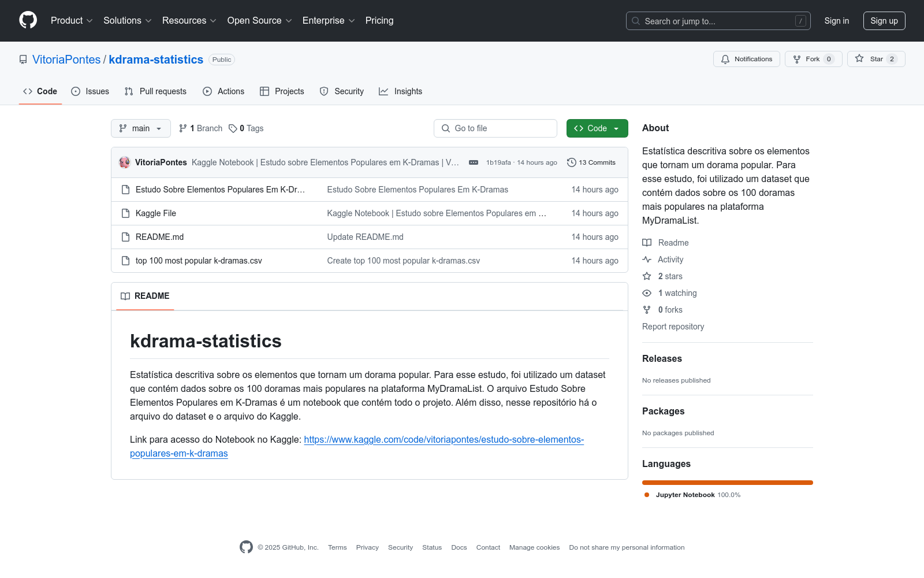924x578 pixels.
Task: Click file icon for README.md row
Action: (x=125, y=237)
